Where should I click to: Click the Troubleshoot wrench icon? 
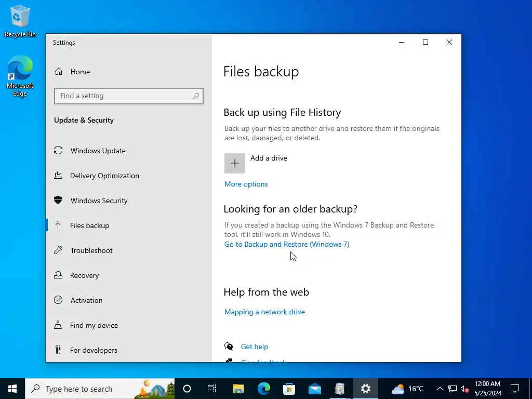tap(58, 250)
